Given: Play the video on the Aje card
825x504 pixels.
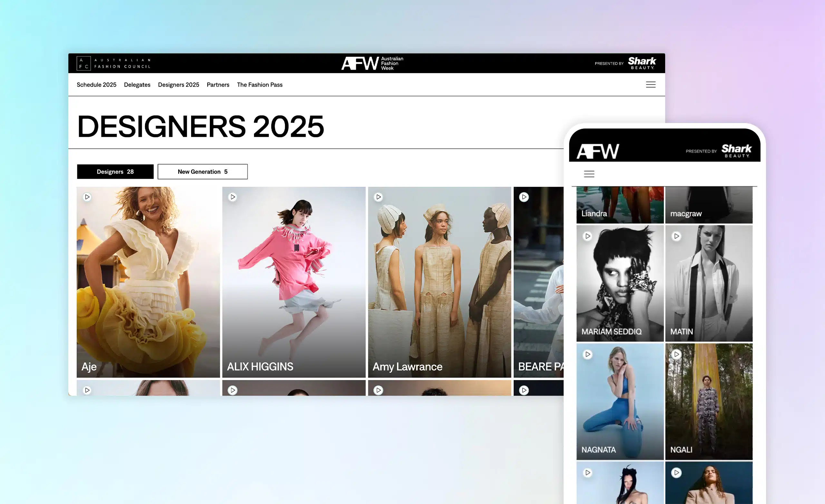Looking at the screenshot, I should coord(87,197).
